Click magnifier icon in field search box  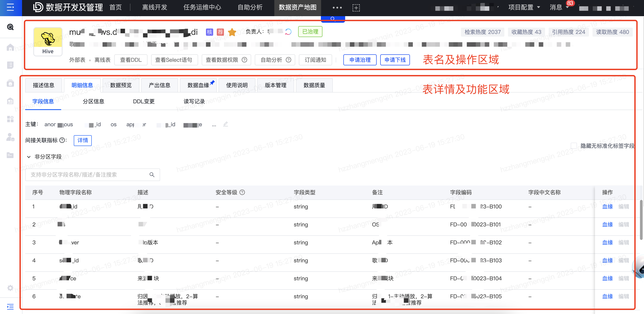pos(152,175)
